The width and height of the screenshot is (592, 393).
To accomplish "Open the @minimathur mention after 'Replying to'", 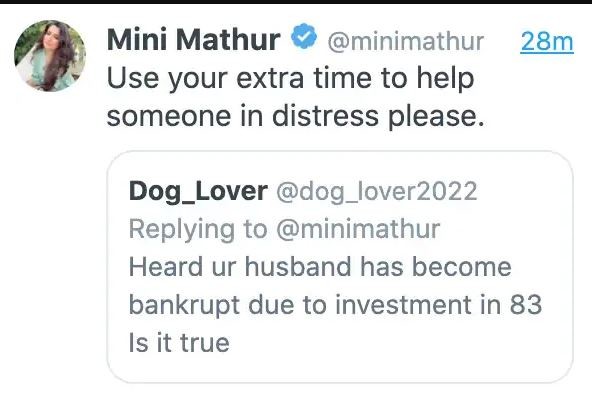I will (x=358, y=229).
